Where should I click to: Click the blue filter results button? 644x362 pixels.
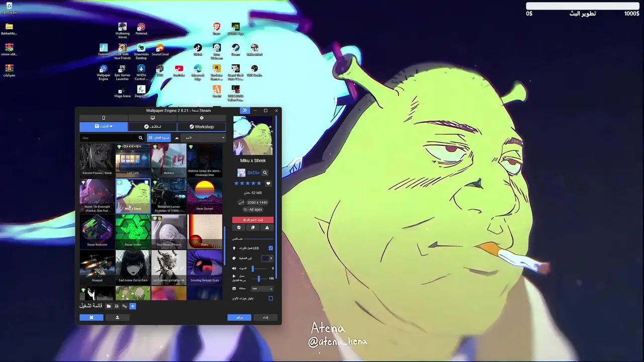158,138
